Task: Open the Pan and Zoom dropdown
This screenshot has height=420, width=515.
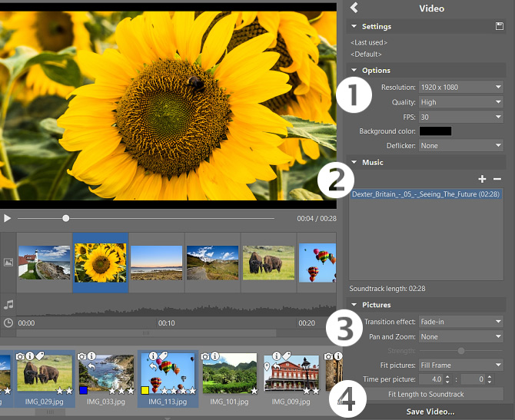Action: pos(460,336)
